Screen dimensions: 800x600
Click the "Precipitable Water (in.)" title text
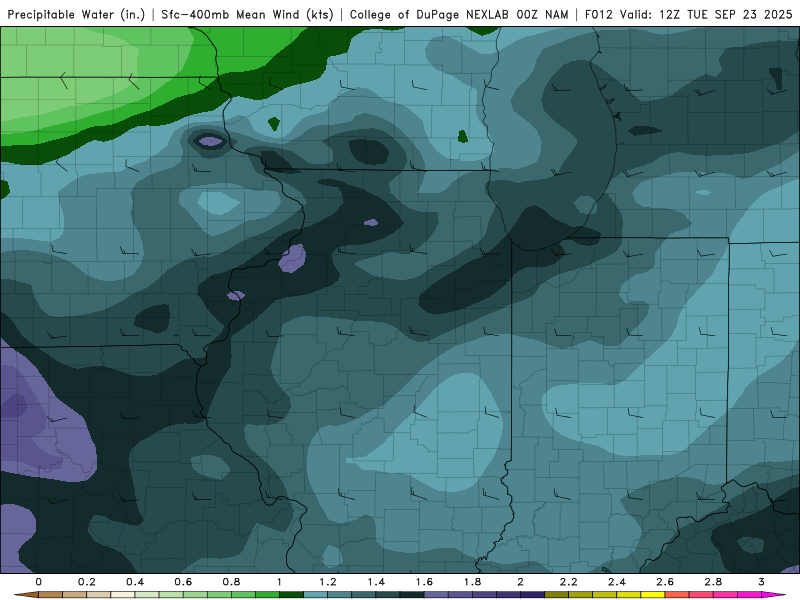coord(77,15)
